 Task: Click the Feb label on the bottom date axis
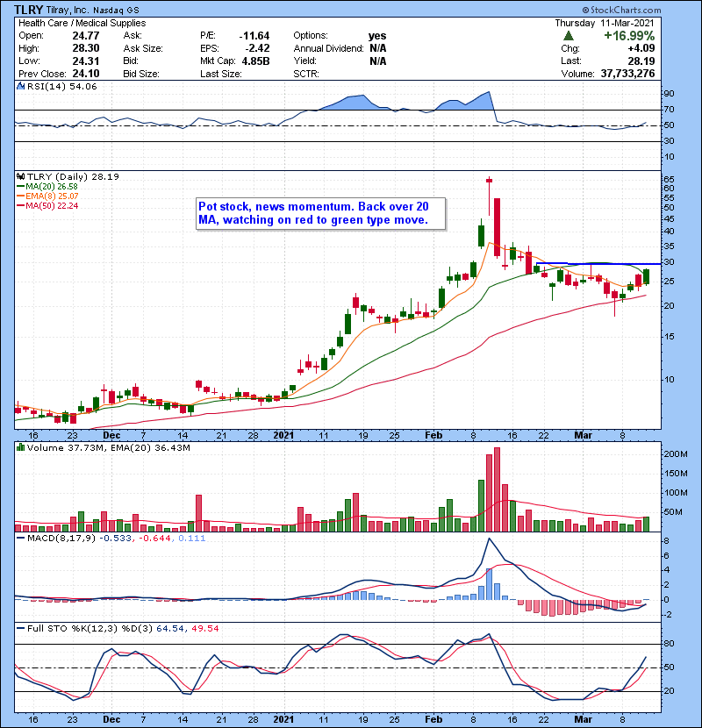pos(433,719)
